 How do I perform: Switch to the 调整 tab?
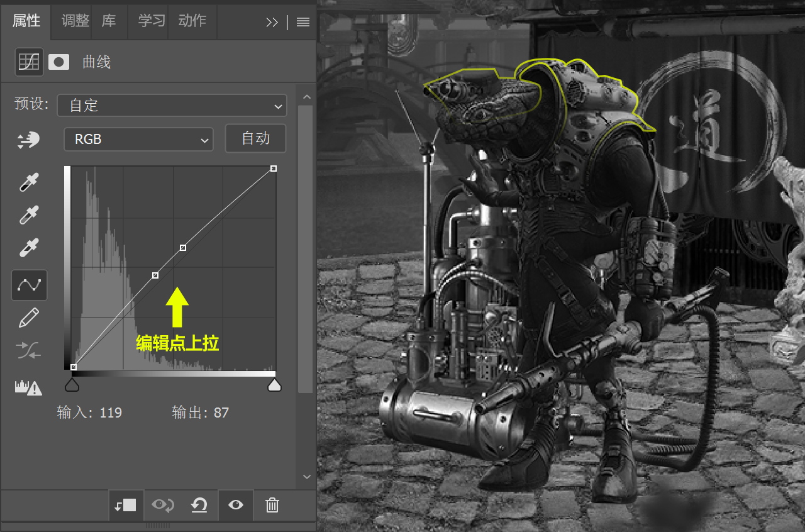point(75,21)
